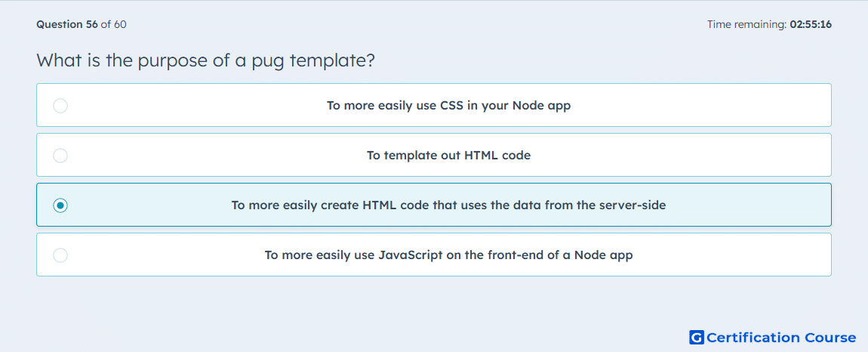Click the server-side HTML code answer text

(x=448, y=205)
